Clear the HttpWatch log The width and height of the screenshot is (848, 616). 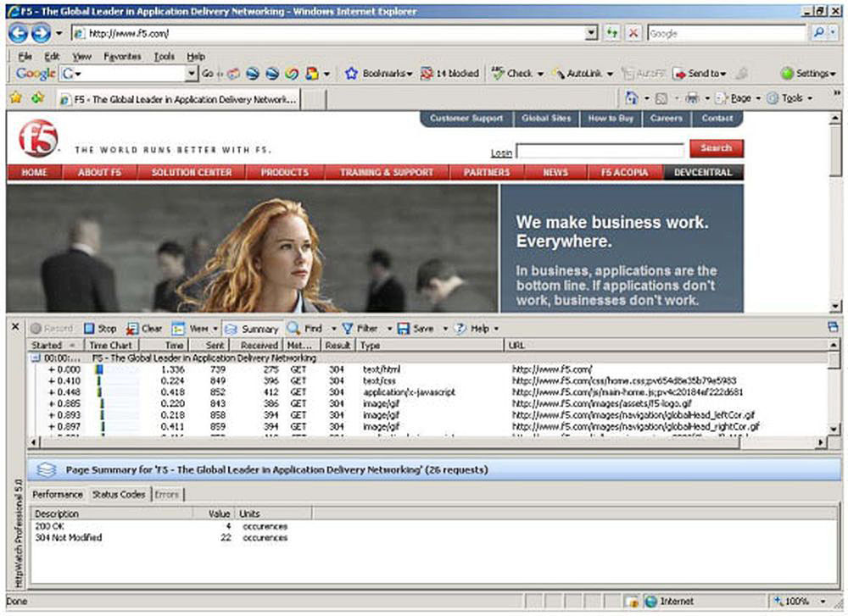tap(144, 329)
